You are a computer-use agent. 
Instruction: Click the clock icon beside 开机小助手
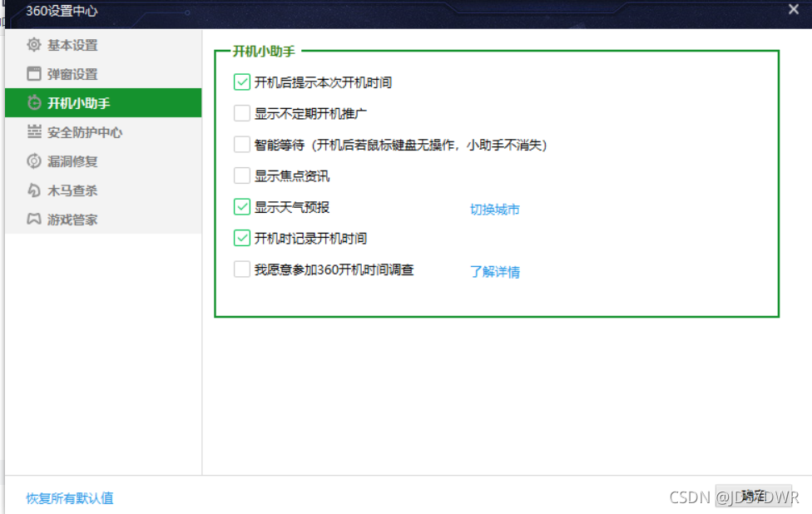[33, 103]
